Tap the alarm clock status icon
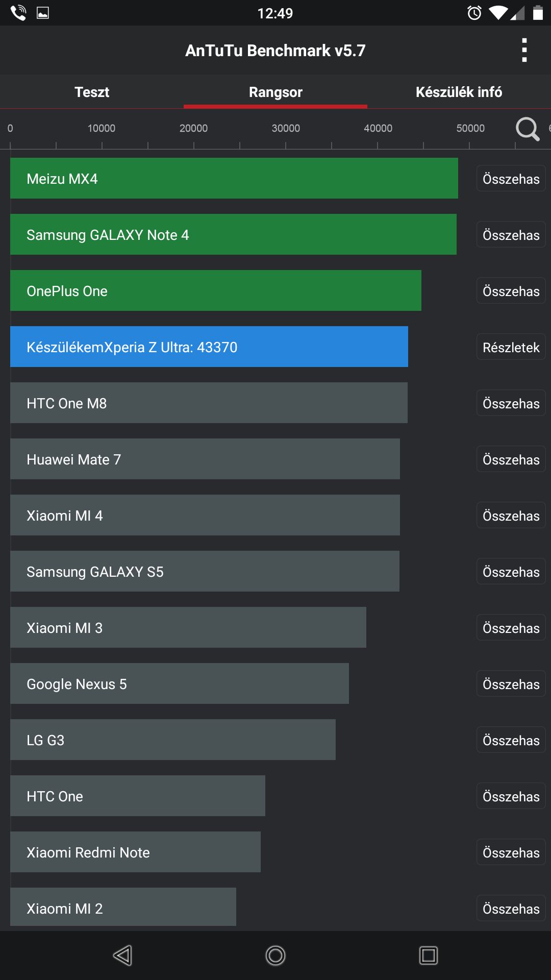The height and width of the screenshot is (980, 551). click(474, 13)
